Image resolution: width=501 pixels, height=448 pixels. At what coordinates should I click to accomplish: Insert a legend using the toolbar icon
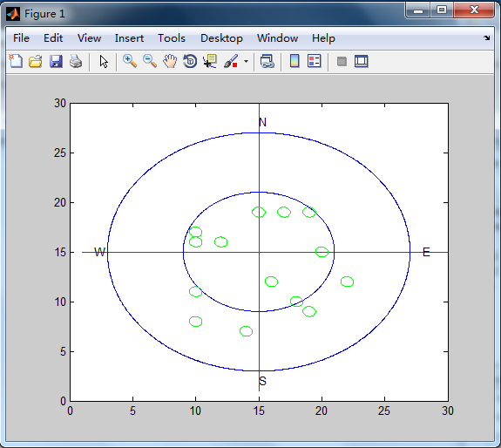click(x=314, y=61)
